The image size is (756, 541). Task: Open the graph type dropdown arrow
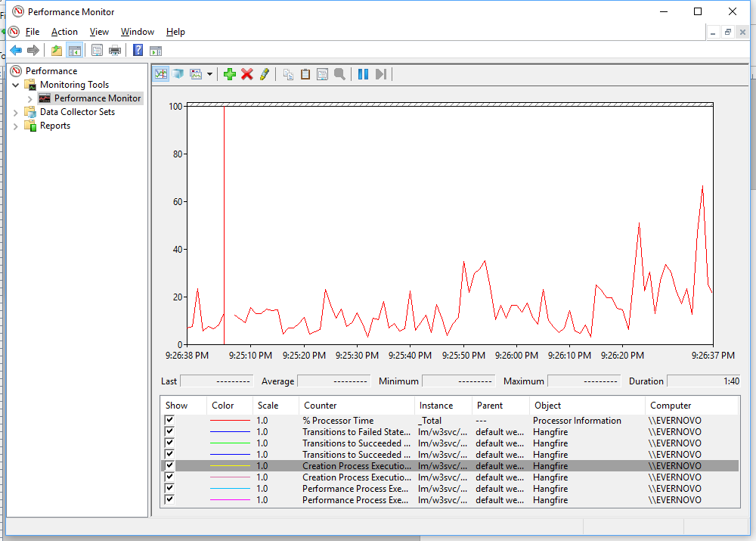coord(210,73)
